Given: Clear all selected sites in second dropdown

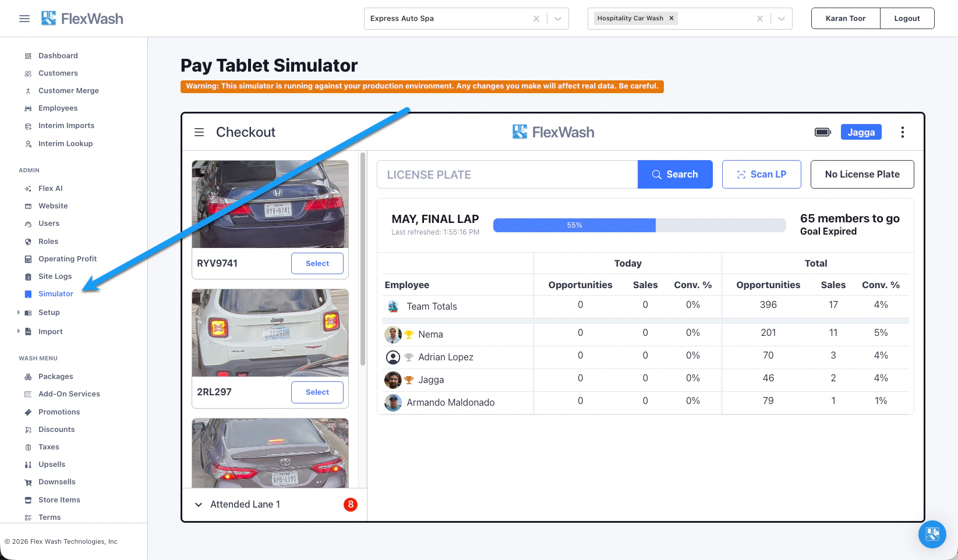Looking at the screenshot, I should (760, 19).
